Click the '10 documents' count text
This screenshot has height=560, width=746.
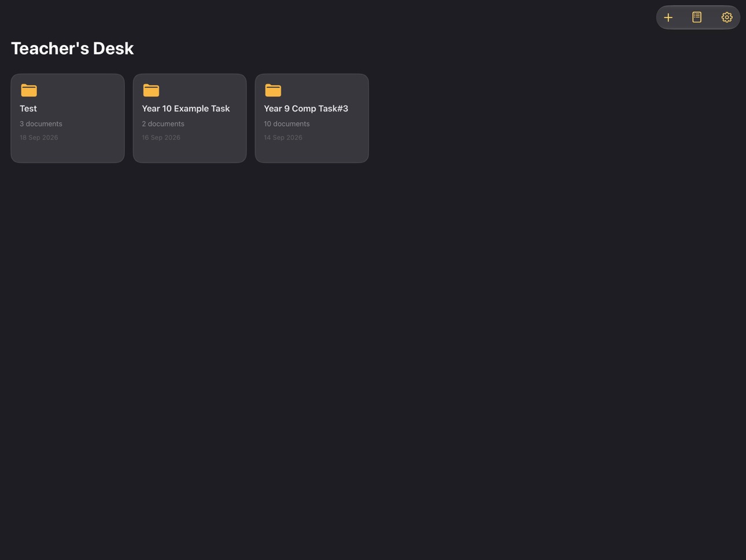pos(287,124)
